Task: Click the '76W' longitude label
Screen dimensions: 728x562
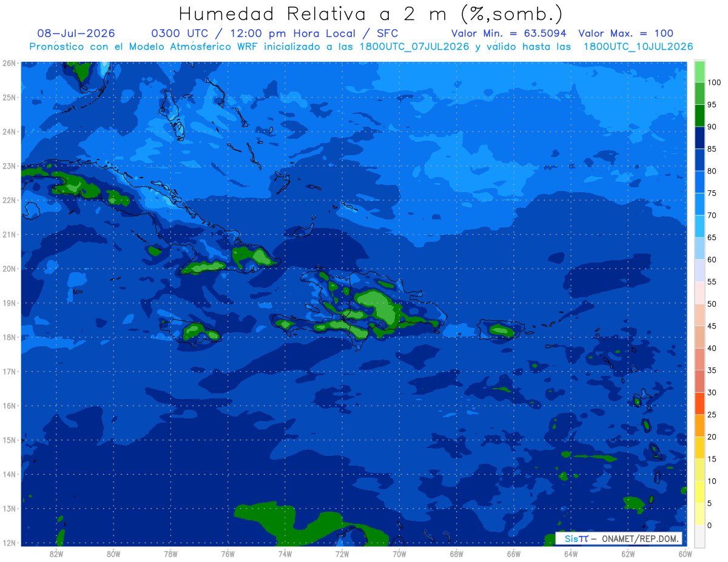Action: click(x=228, y=554)
